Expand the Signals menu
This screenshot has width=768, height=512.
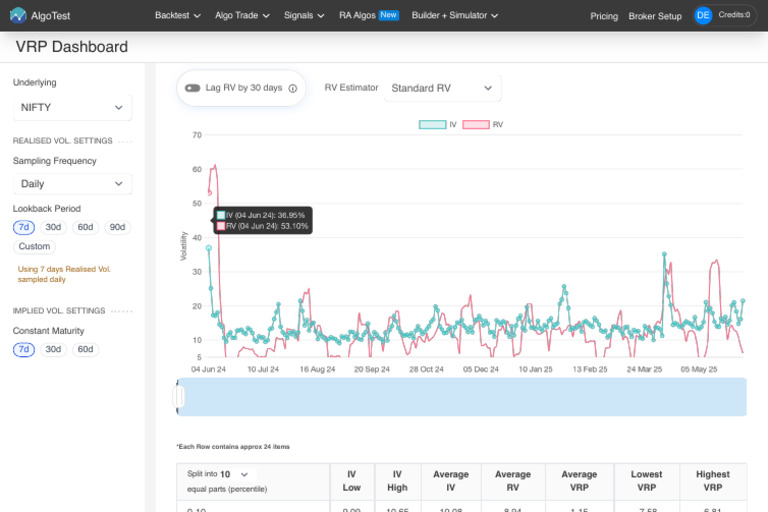coord(304,15)
